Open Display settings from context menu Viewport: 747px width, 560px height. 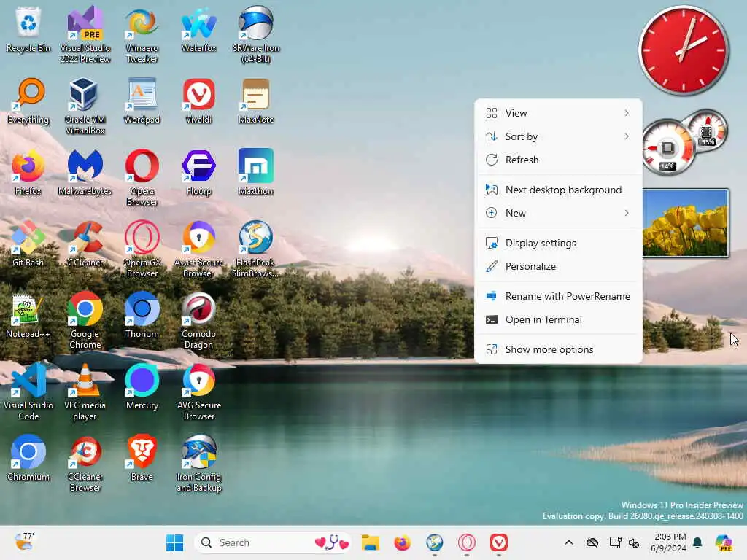coord(558,243)
